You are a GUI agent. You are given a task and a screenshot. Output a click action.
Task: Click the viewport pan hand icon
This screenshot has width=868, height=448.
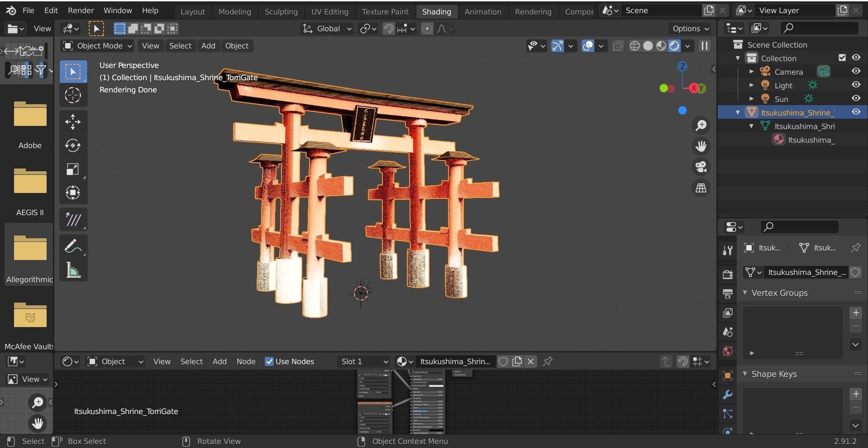click(x=701, y=146)
